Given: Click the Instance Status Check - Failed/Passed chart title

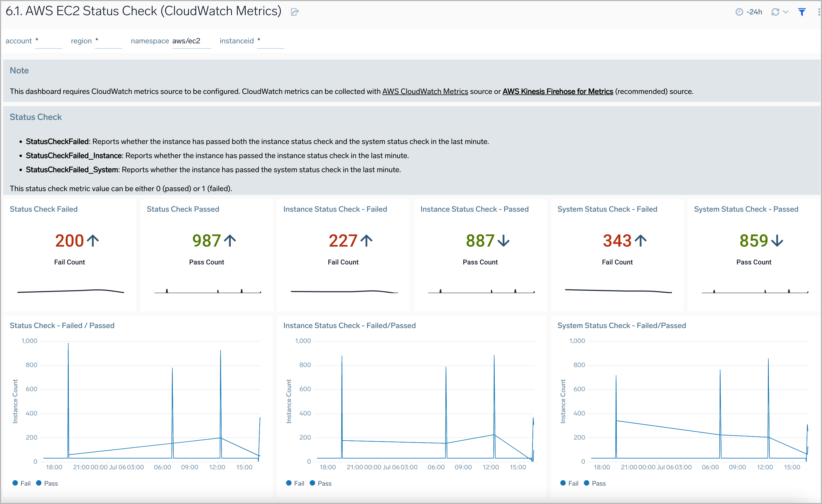Looking at the screenshot, I should (349, 325).
